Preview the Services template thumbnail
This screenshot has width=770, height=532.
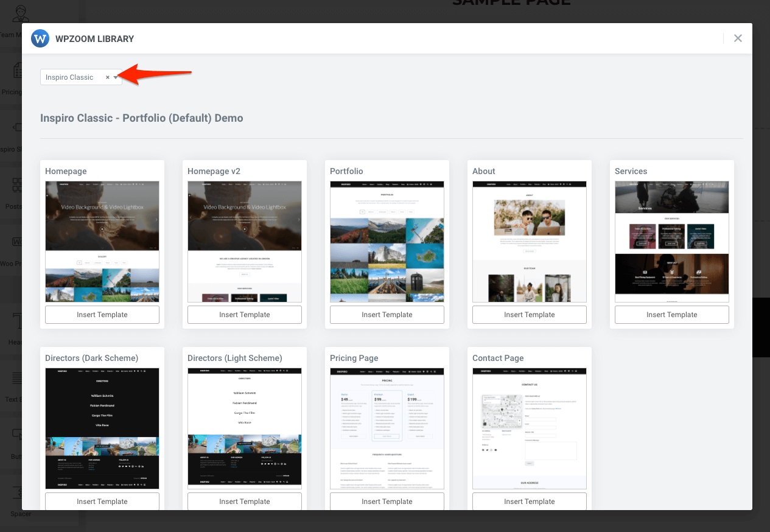point(672,242)
